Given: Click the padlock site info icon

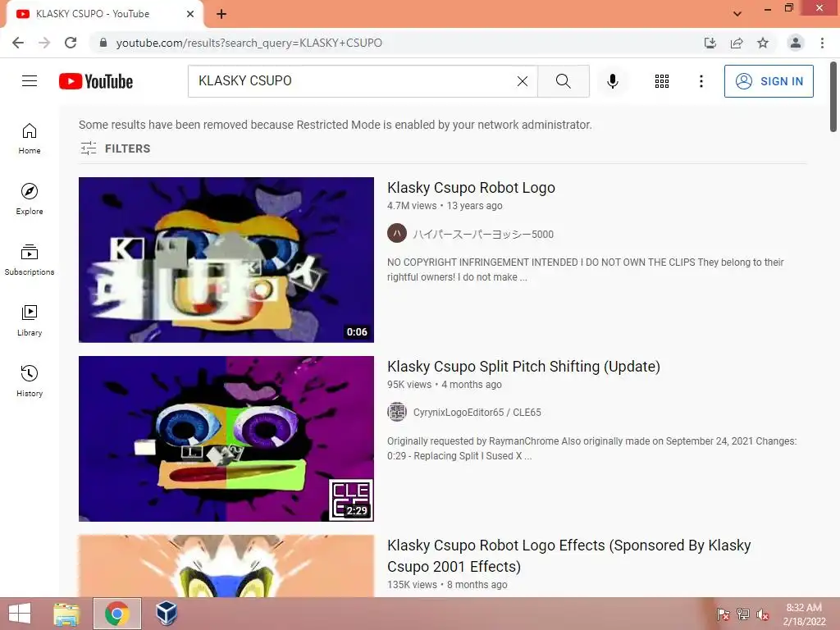Looking at the screenshot, I should click(x=103, y=43).
